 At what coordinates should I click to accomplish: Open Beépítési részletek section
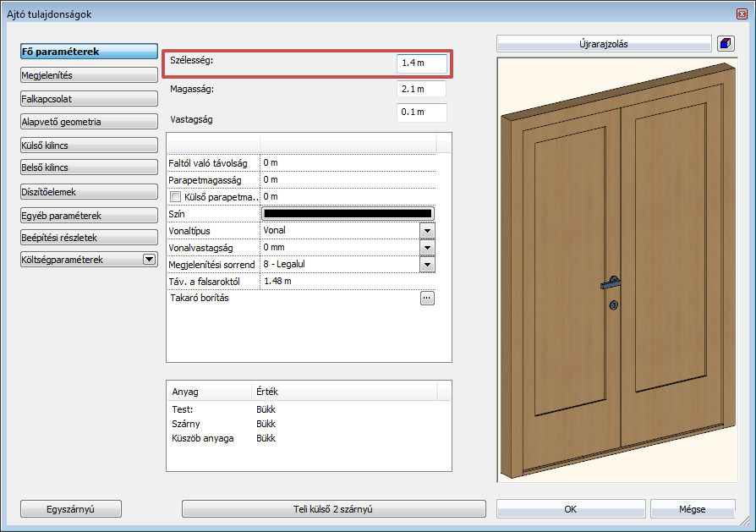click(x=89, y=238)
